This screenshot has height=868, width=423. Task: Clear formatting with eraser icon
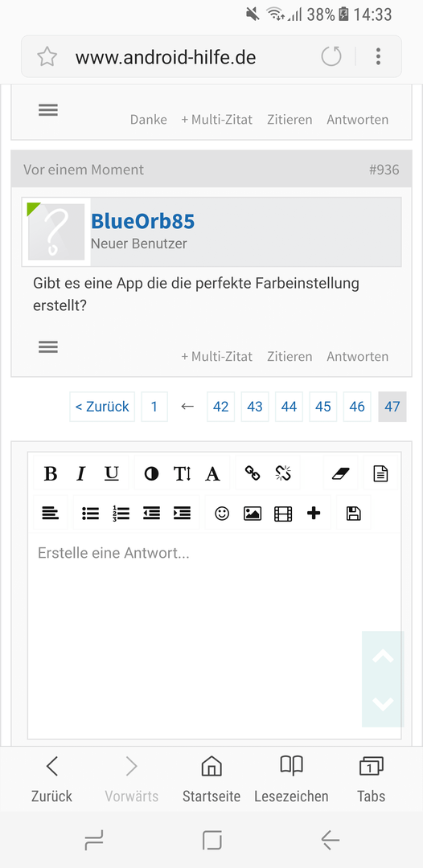(341, 473)
